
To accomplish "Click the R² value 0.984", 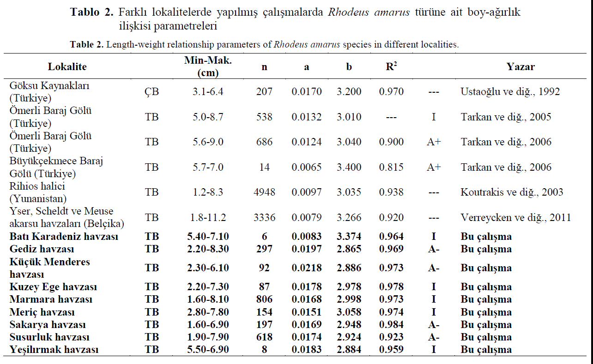I will coord(391,325).
